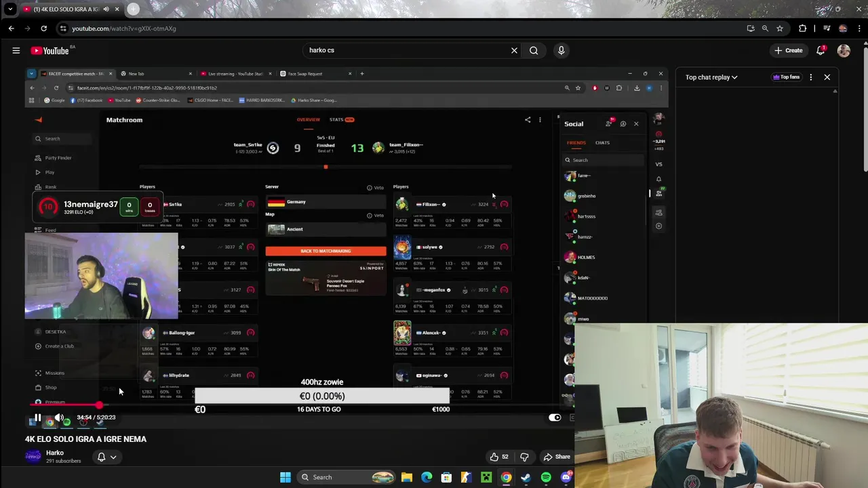Launch Microsoft Edge from taskbar
This screenshot has width=868, height=488.
coord(427,477)
